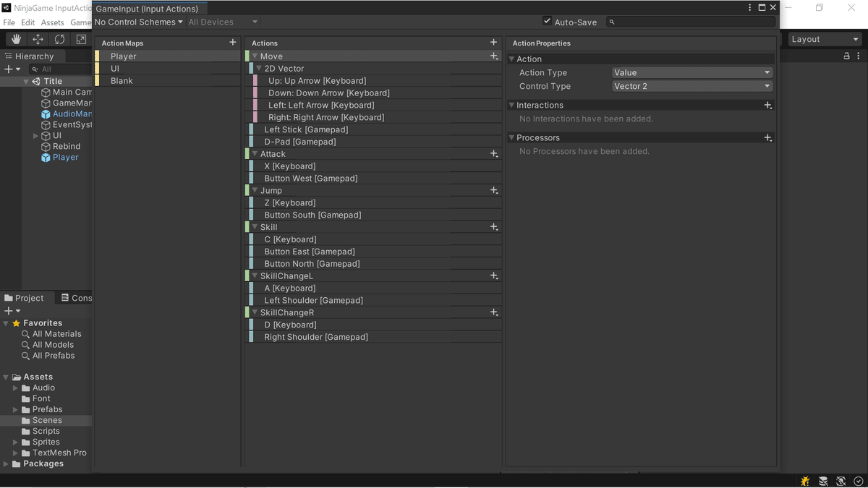Open the Control Type dropdown
The image size is (868, 488).
point(692,86)
